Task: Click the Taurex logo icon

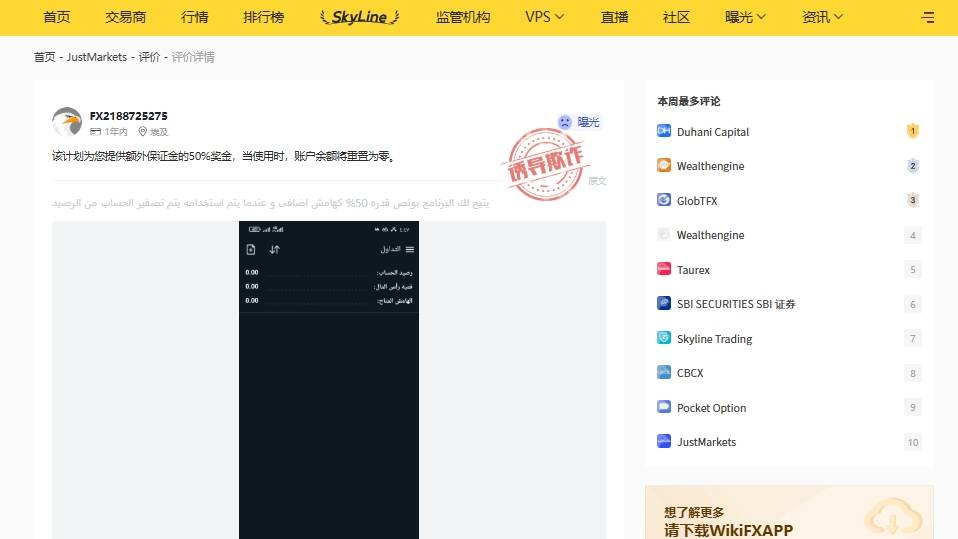Action: [x=664, y=269]
